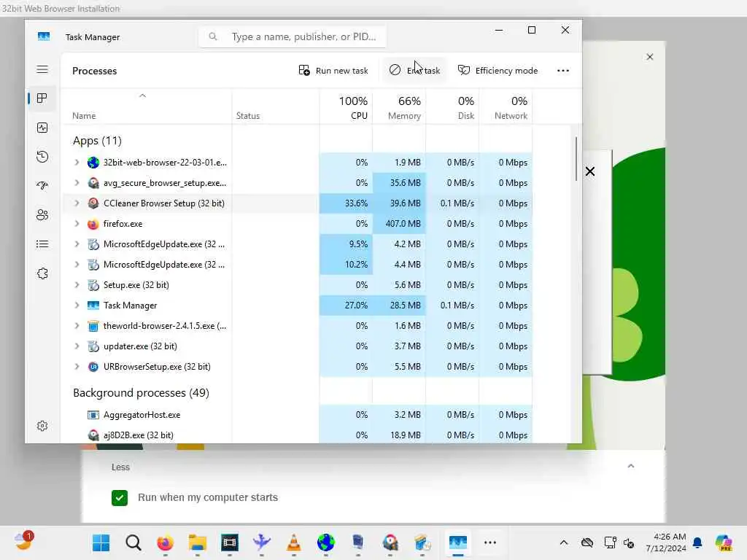Click the Apps (11) group heading

click(97, 141)
